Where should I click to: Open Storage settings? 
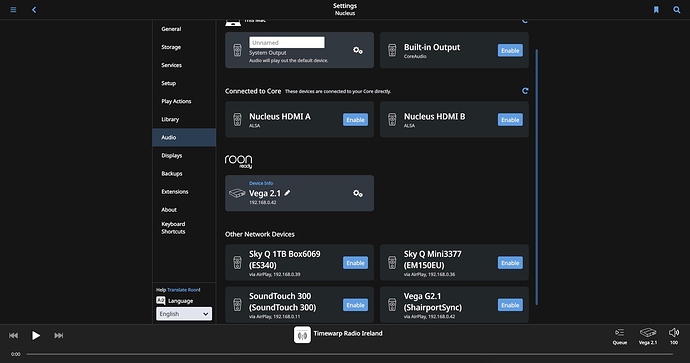tap(184, 47)
